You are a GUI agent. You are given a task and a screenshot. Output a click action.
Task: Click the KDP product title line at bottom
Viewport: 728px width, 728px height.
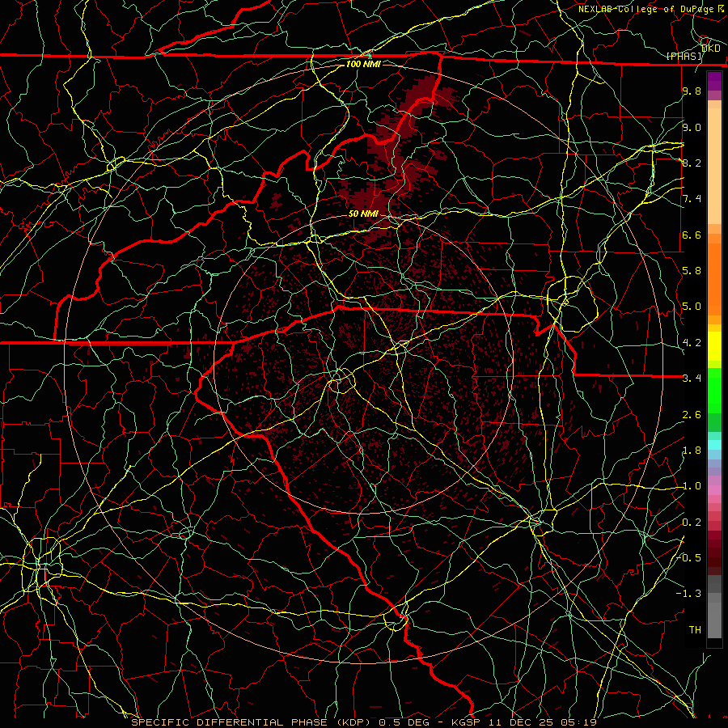point(363,722)
